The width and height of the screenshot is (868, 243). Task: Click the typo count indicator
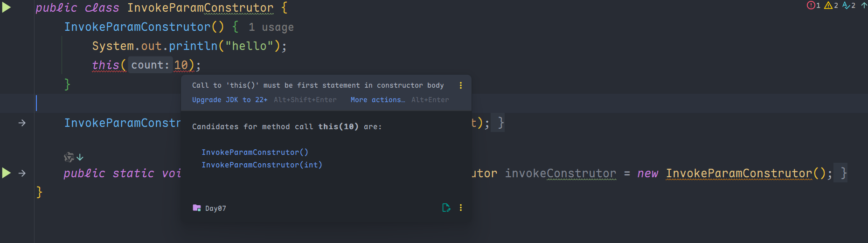[849, 6]
